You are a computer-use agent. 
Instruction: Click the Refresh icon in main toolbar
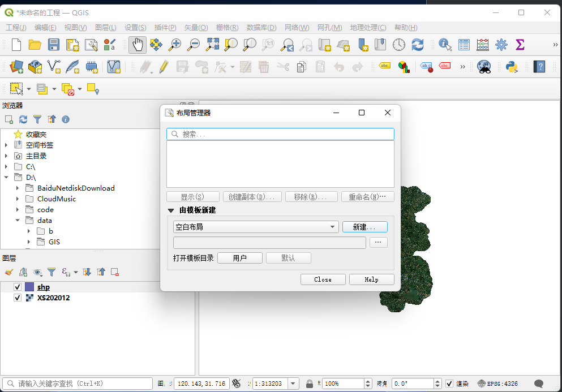tap(418, 45)
